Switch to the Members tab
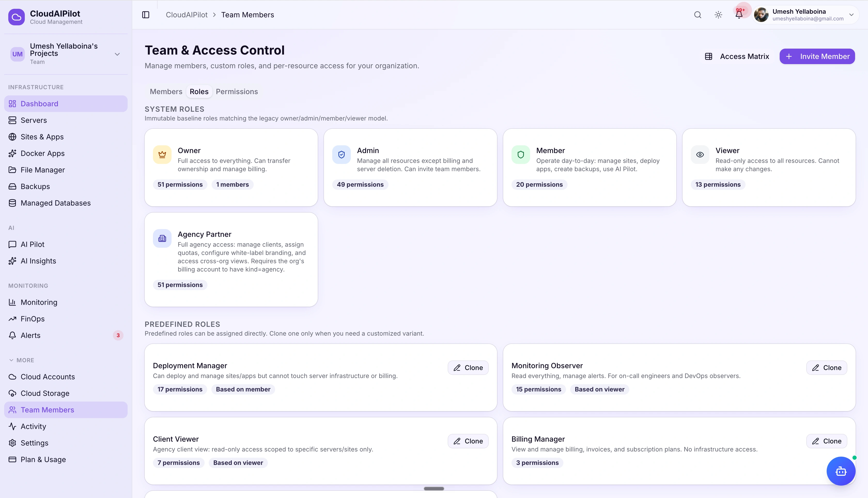Image resolution: width=868 pixels, height=498 pixels. 166,92
